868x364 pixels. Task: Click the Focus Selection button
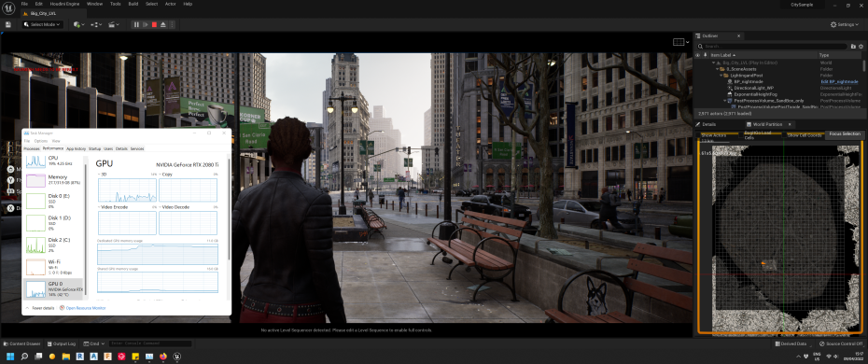click(x=844, y=134)
